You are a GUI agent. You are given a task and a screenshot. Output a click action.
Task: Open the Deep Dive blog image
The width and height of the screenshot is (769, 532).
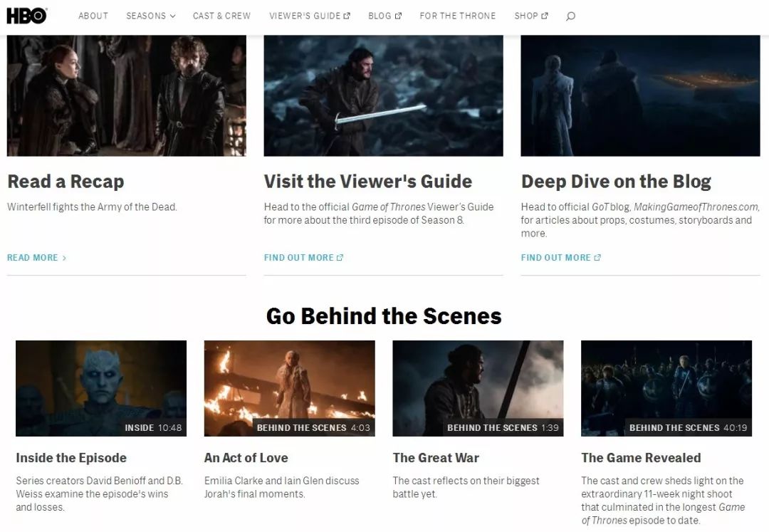tap(641, 95)
